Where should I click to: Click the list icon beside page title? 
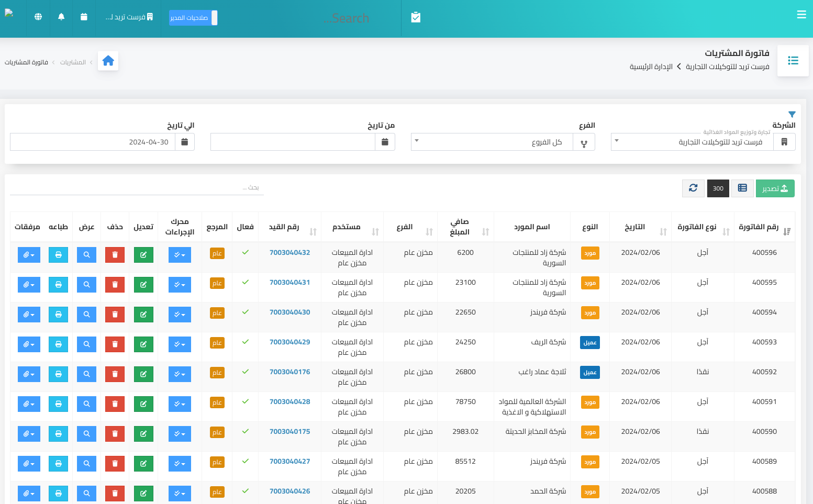[793, 61]
